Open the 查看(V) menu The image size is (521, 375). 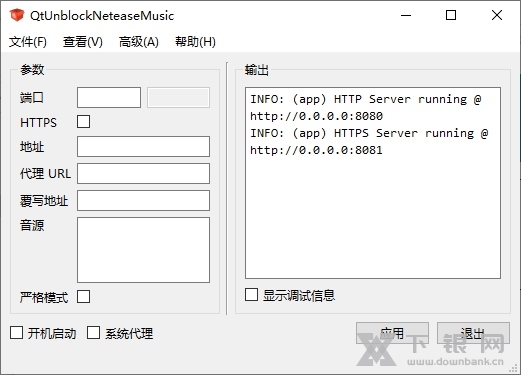click(x=83, y=42)
